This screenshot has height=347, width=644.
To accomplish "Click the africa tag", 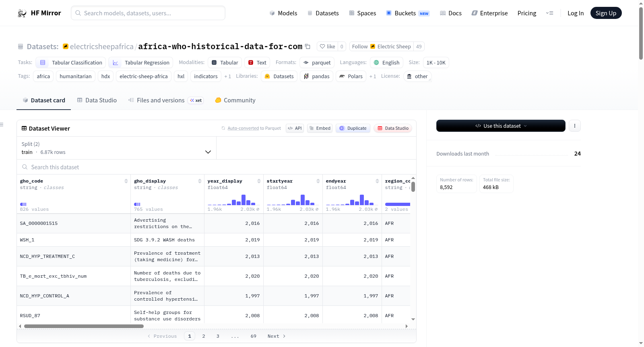I will point(43,76).
